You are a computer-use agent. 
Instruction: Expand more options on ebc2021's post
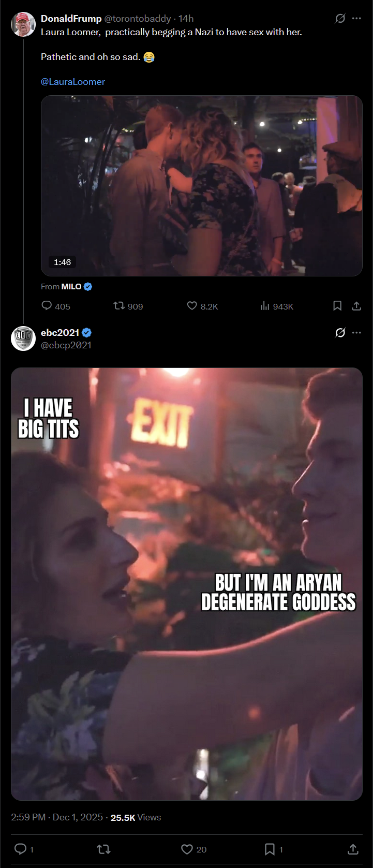click(356, 333)
